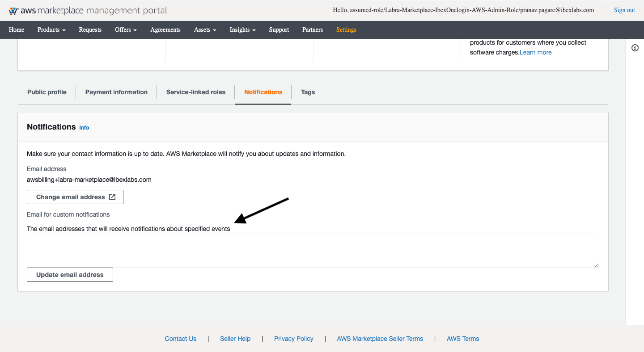Screen dimensions: 644x352
Task: Click the Sign out link
Action: (624, 10)
